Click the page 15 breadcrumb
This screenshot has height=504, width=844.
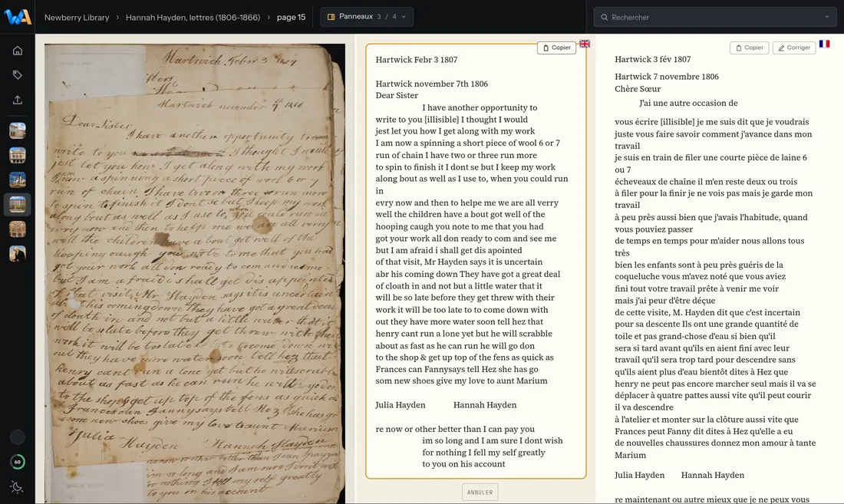(x=292, y=17)
